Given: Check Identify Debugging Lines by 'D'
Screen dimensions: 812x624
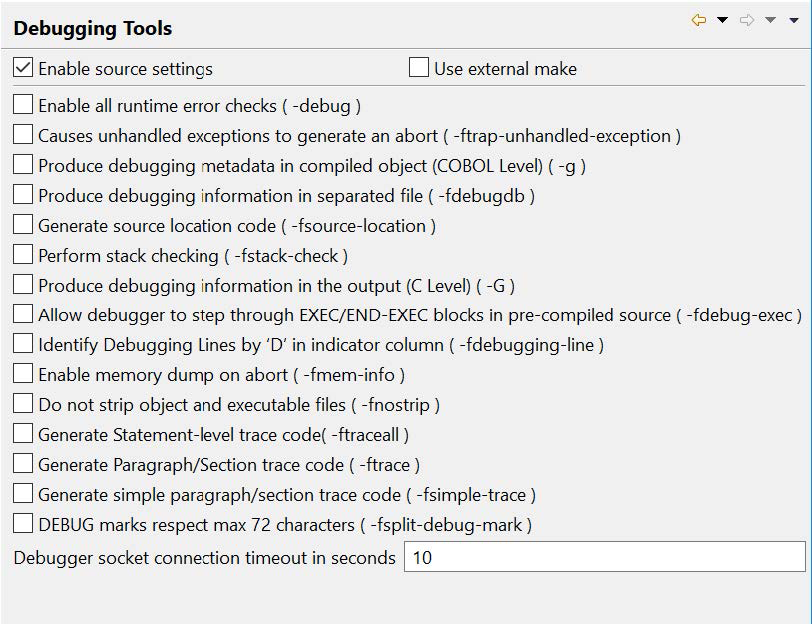Looking at the screenshot, I should click(21, 344).
